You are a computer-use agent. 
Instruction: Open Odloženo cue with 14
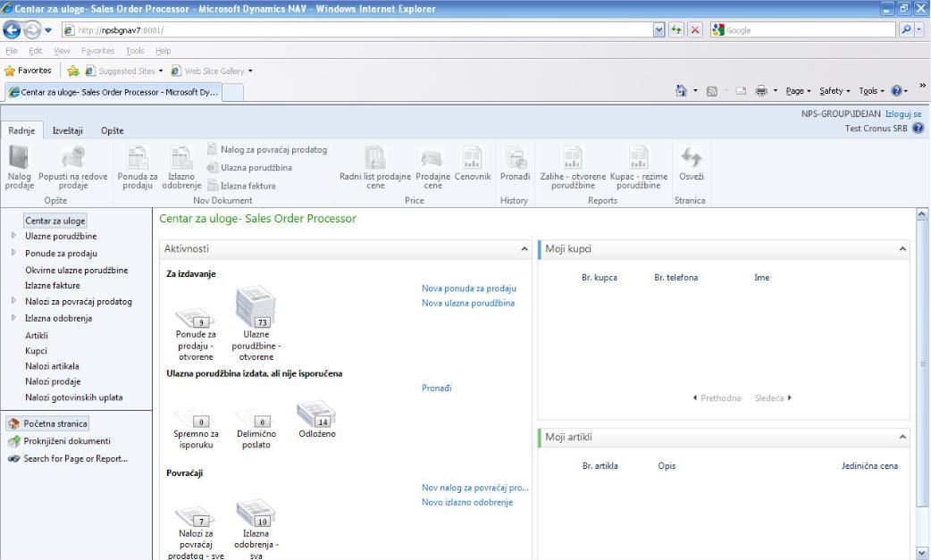[x=317, y=420]
